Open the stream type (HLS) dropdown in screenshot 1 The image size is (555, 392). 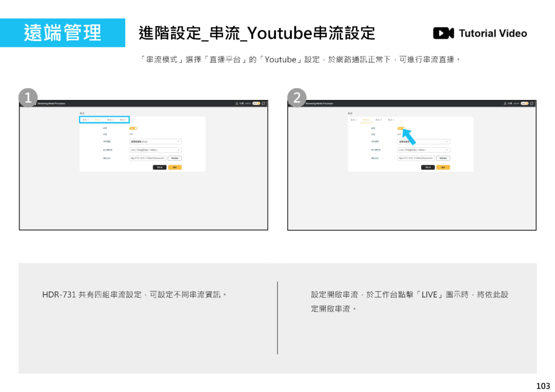pos(155,141)
